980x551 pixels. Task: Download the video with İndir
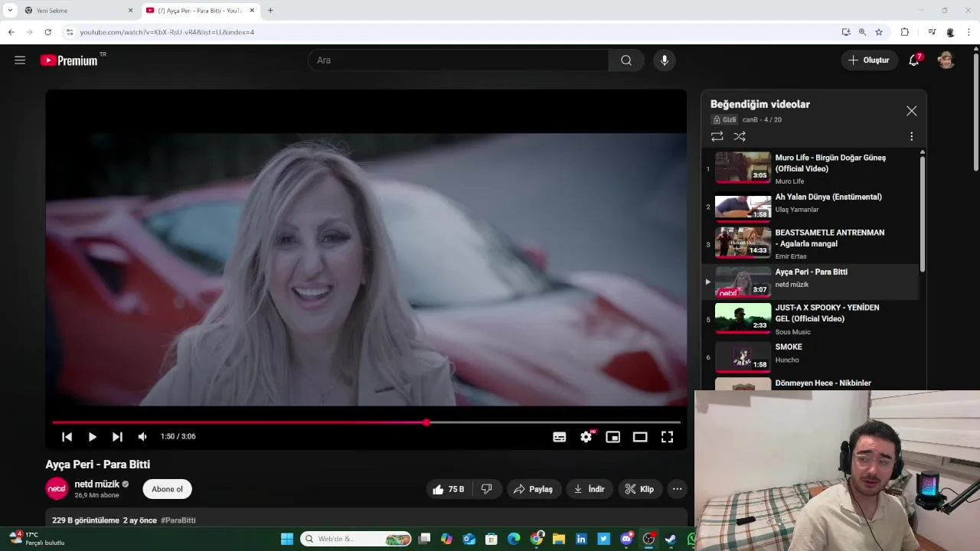point(590,489)
